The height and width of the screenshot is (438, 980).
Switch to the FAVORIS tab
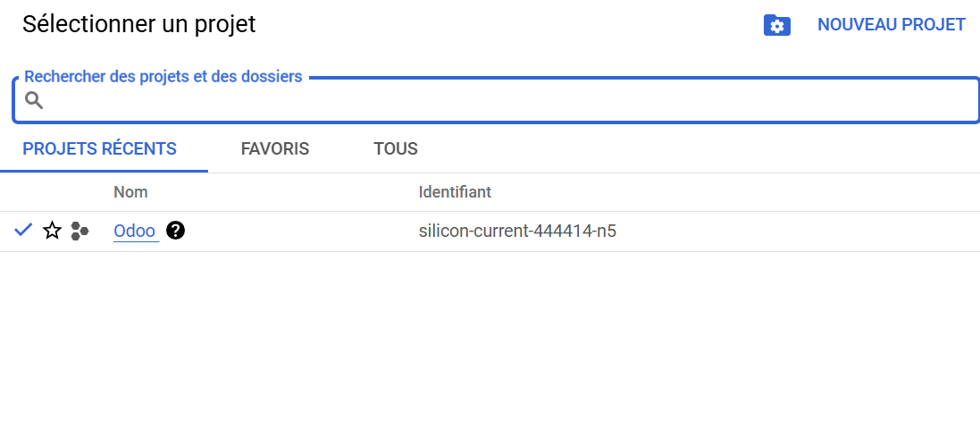click(x=275, y=149)
